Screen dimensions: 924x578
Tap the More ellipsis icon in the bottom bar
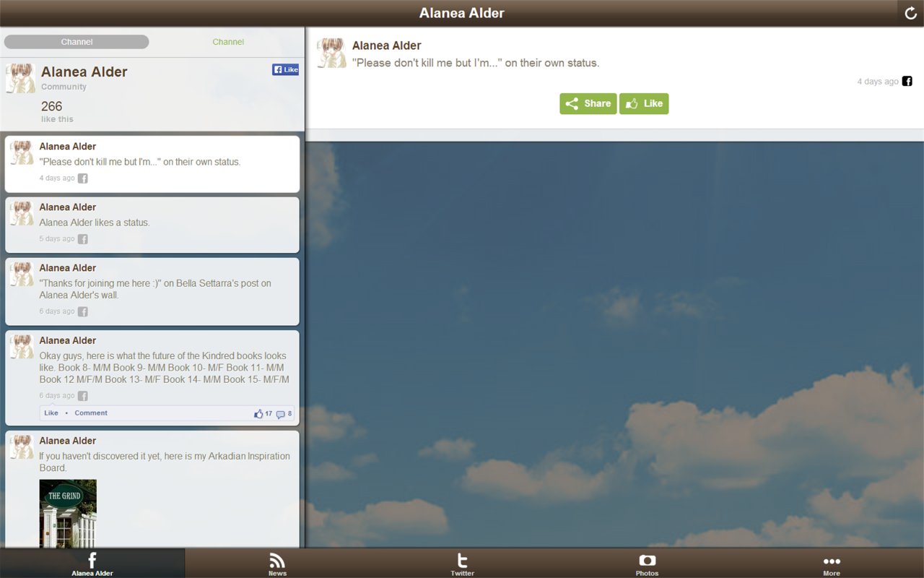(832, 561)
